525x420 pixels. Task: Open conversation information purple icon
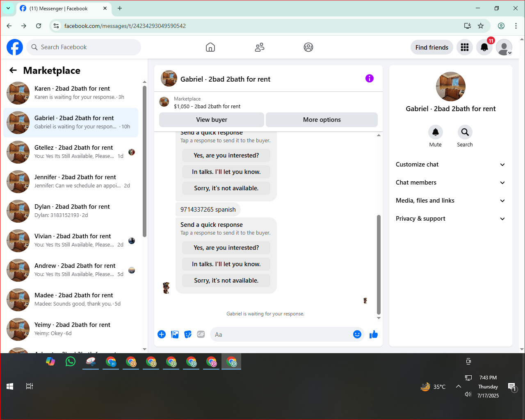(370, 78)
